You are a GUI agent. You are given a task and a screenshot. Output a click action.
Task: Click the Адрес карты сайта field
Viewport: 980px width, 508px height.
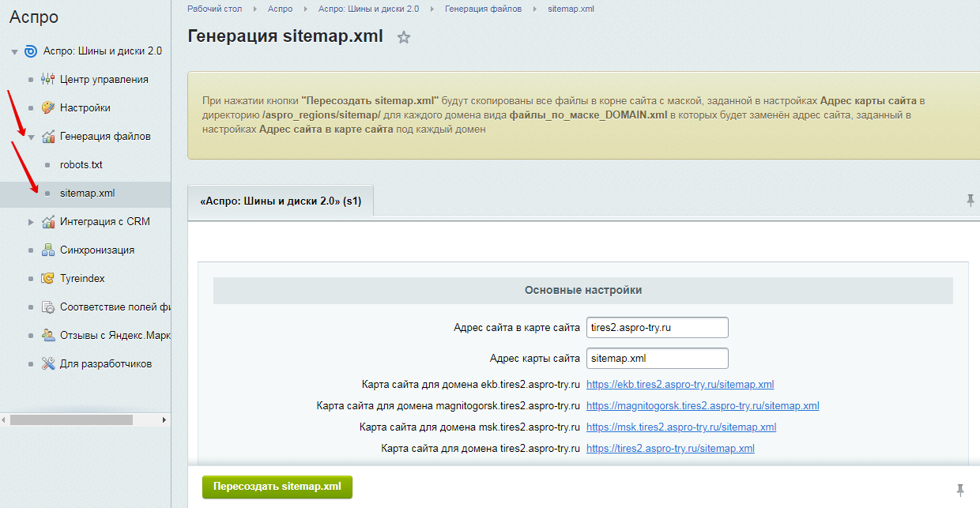pos(657,359)
